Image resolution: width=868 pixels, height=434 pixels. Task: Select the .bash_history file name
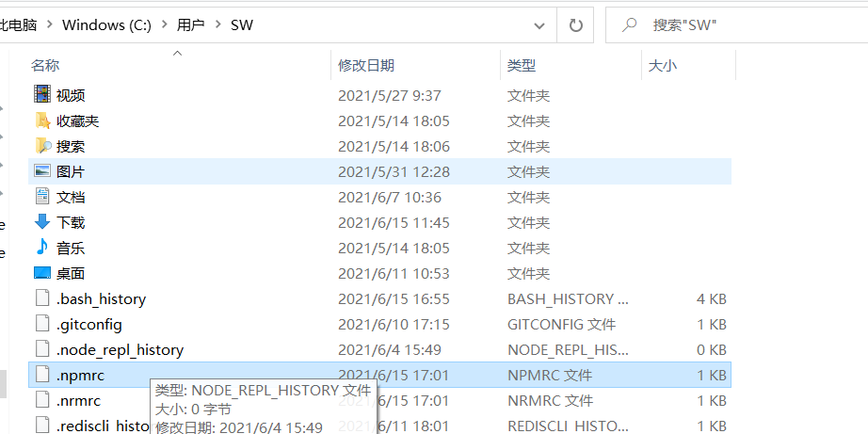click(x=101, y=299)
